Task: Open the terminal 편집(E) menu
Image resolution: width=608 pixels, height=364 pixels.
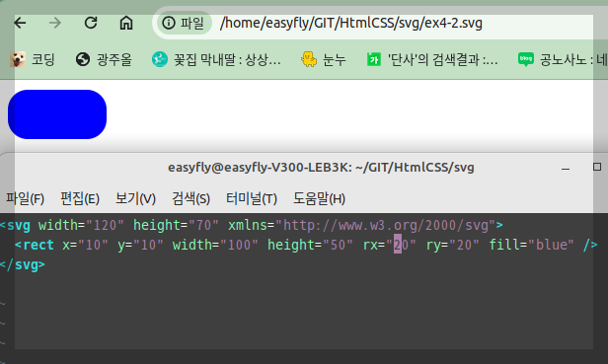Action: (80, 199)
